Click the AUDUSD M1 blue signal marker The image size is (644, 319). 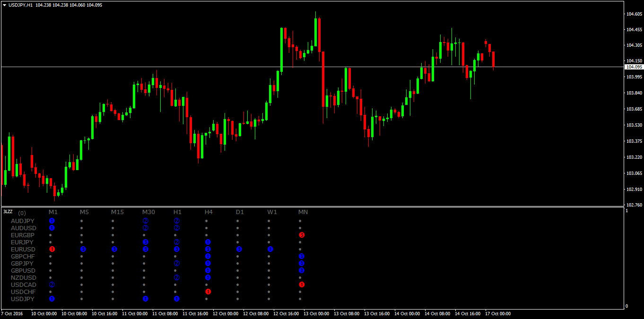(x=52, y=228)
